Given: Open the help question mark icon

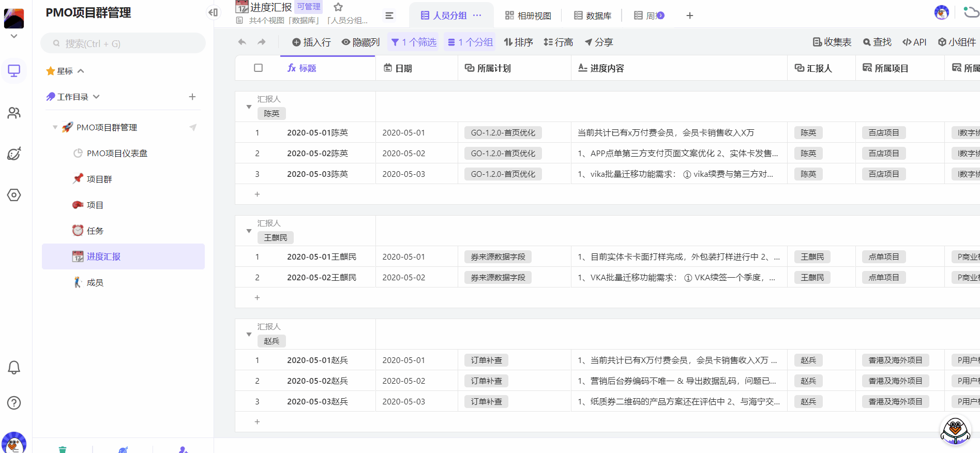Looking at the screenshot, I should tap(14, 403).
